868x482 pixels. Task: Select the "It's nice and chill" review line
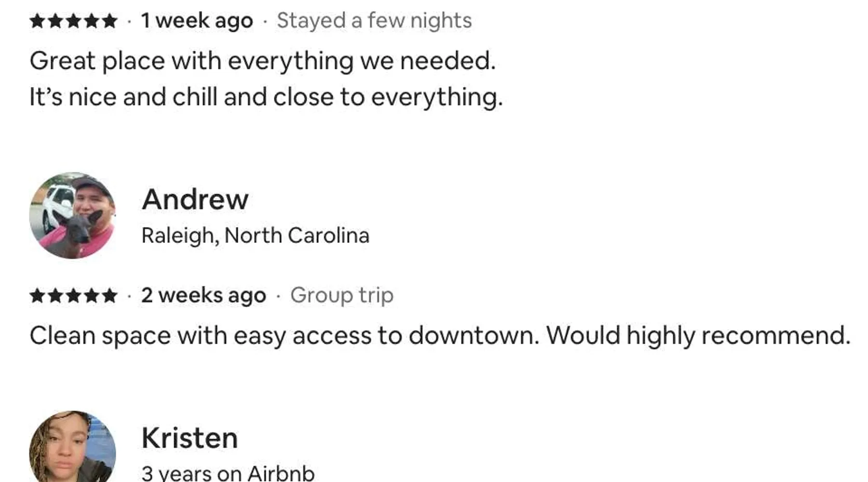(266, 97)
